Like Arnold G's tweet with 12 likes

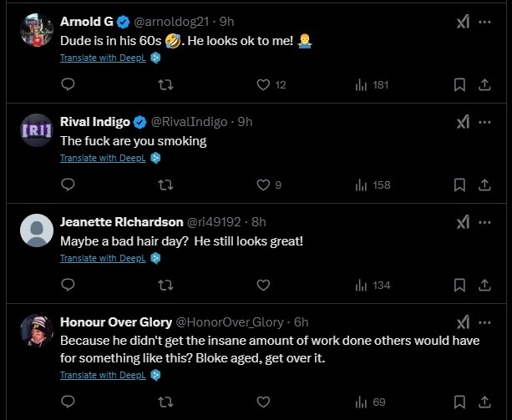point(263,84)
